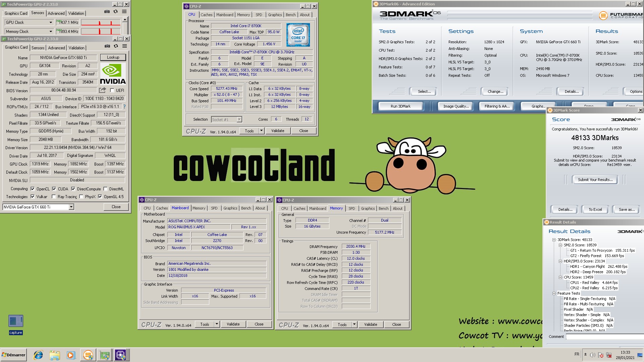Click the screenshot camera icon in GPU-Z Sensors window

tap(107, 11)
